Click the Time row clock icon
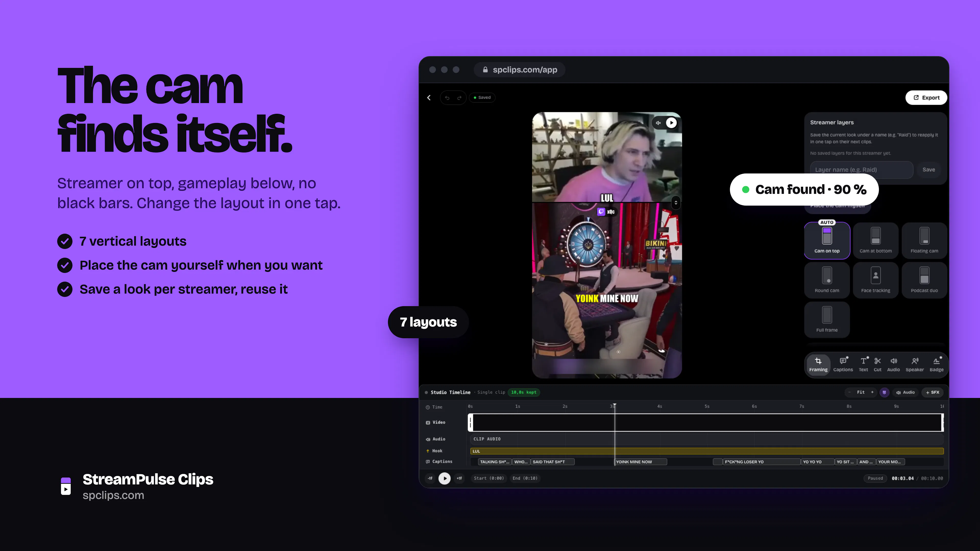980x551 pixels. click(428, 407)
